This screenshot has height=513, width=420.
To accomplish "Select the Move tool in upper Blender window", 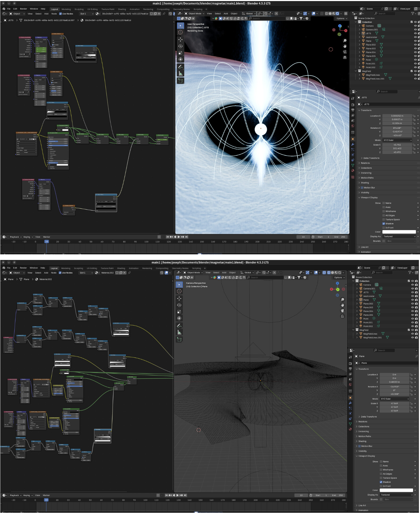I will pyautogui.click(x=180, y=39).
